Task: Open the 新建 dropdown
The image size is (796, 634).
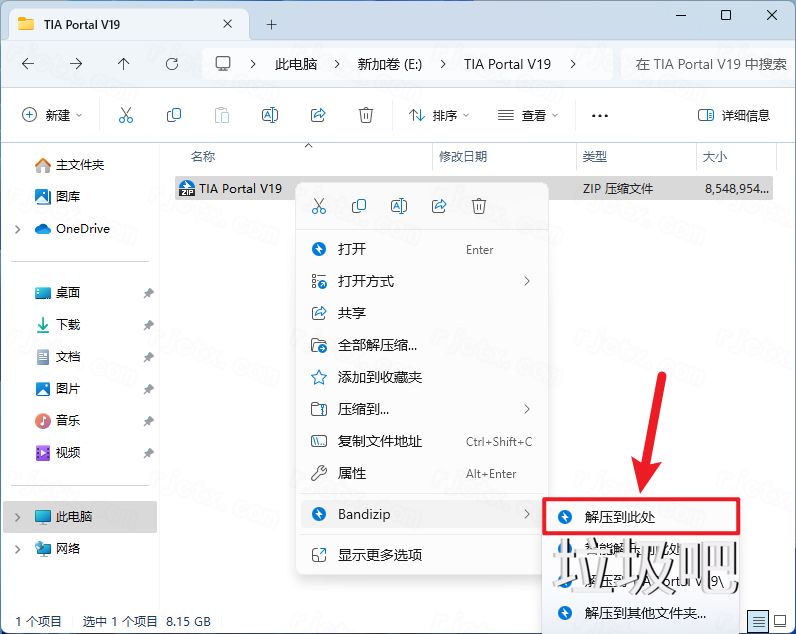Action: 52,115
